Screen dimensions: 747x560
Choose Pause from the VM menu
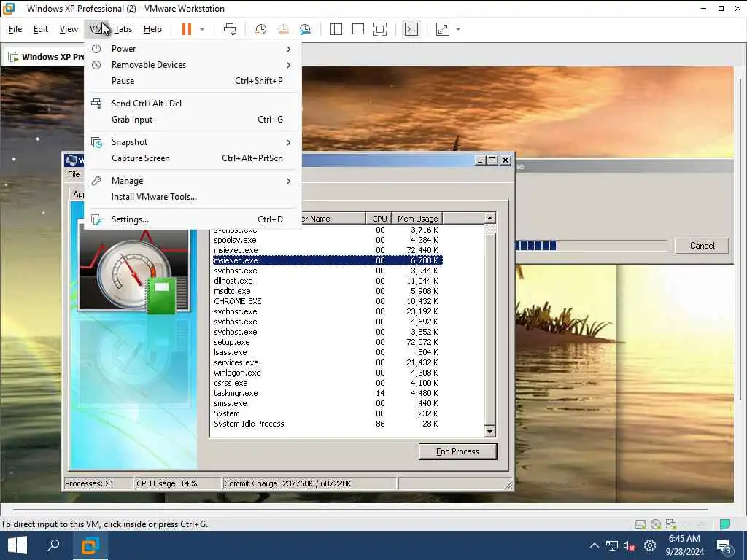pos(193,81)
